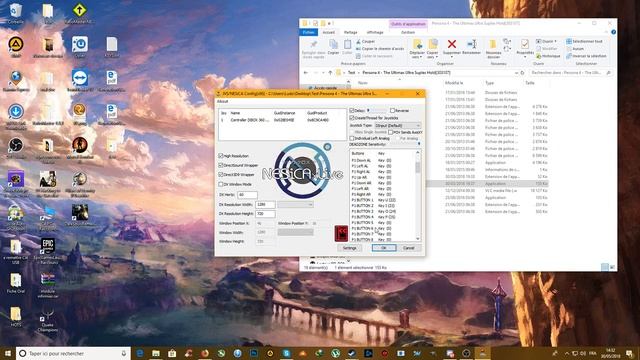The height and width of the screenshot is (360, 640).
Task: Open recent locations chevron in Explorer
Action: point(323,73)
